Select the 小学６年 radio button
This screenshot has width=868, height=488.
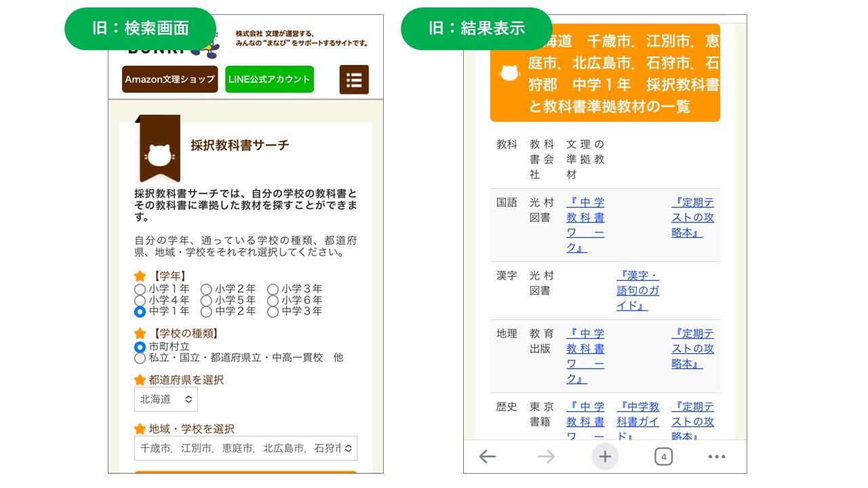[x=273, y=300]
